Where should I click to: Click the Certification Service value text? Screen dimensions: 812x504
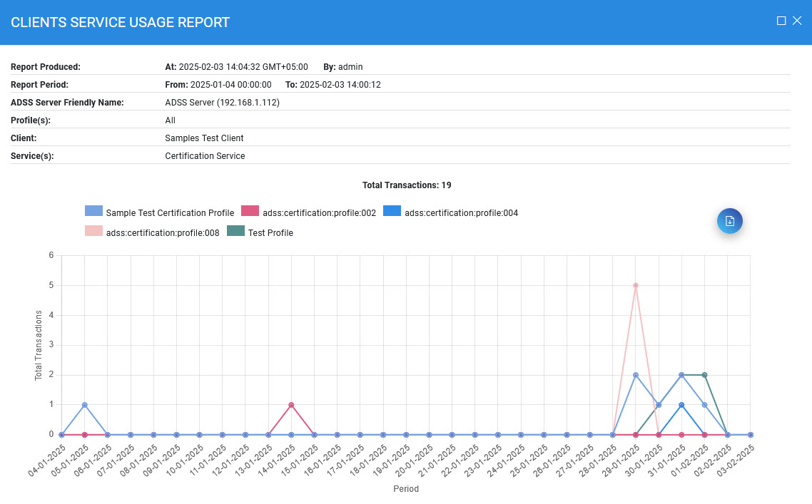coord(205,156)
